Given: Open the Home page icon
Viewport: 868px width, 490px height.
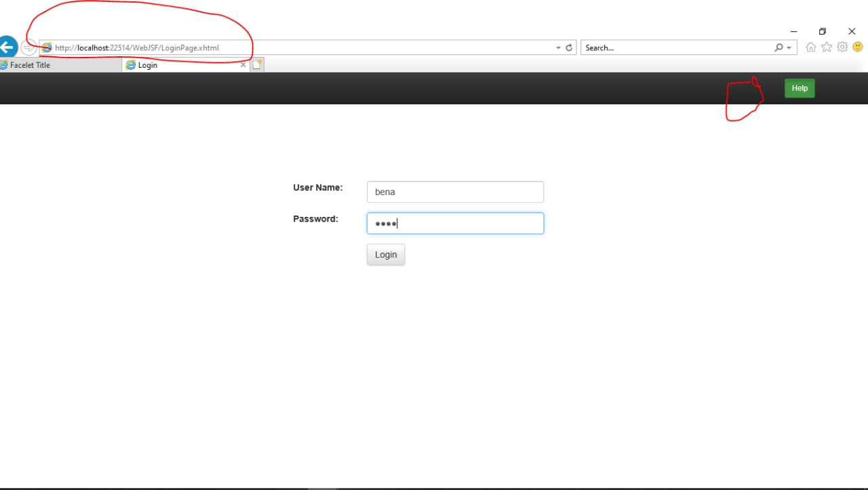Looking at the screenshot, I should click(x=810, y=47).
